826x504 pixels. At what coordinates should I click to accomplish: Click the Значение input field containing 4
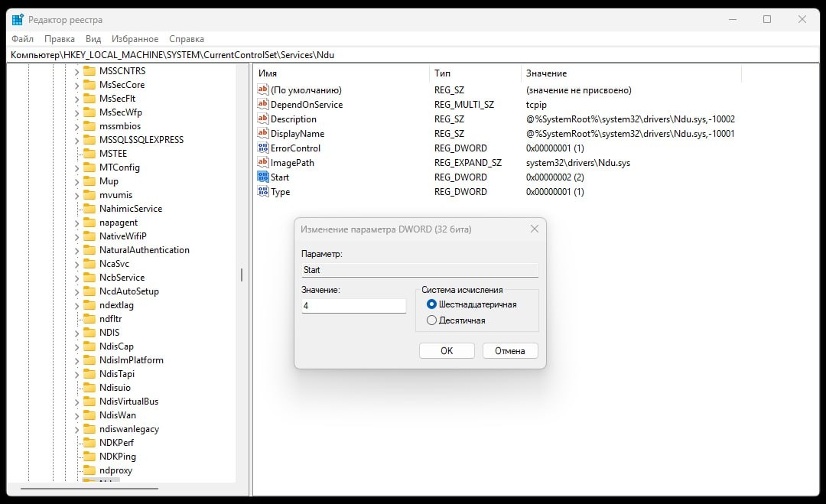[354, 305]
